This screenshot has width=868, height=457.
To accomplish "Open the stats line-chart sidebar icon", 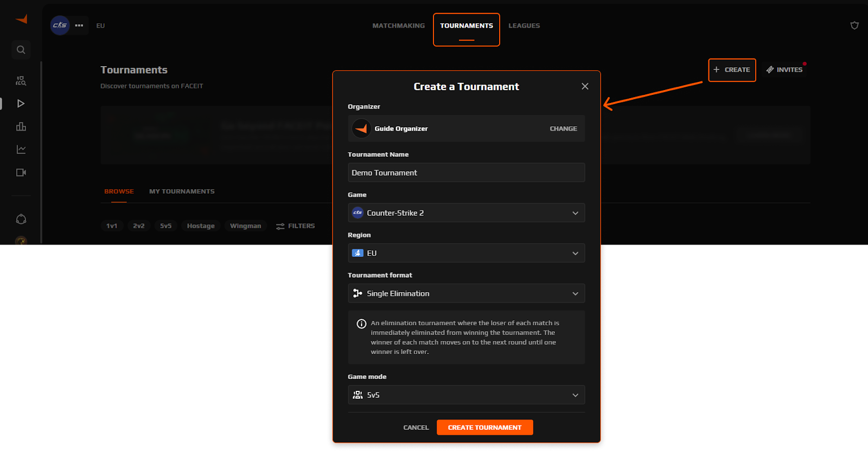I will tap(21, 150).
